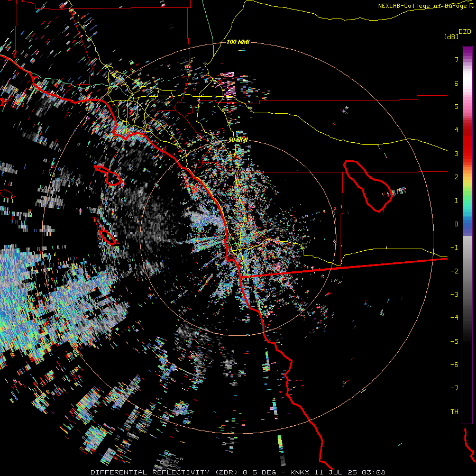Click scale value -2 on legend
This screenshot has height=476, width=476.
point(454,271)
